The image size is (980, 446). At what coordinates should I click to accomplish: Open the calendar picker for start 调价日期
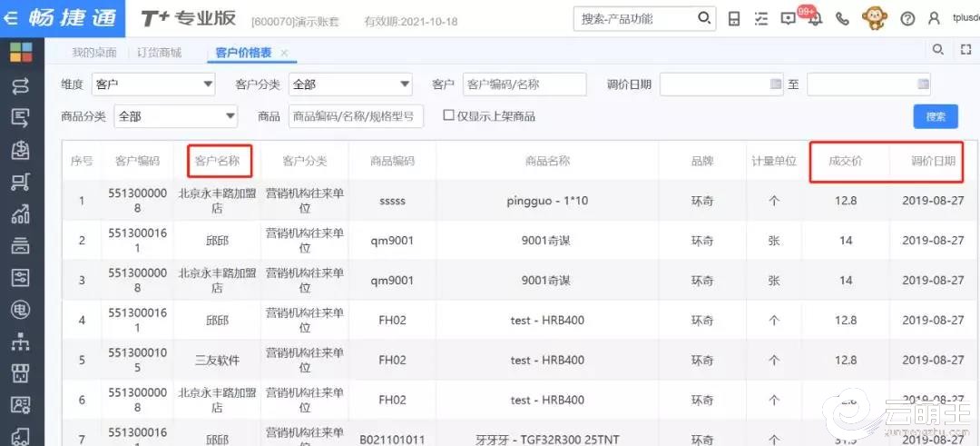[775, 84]
